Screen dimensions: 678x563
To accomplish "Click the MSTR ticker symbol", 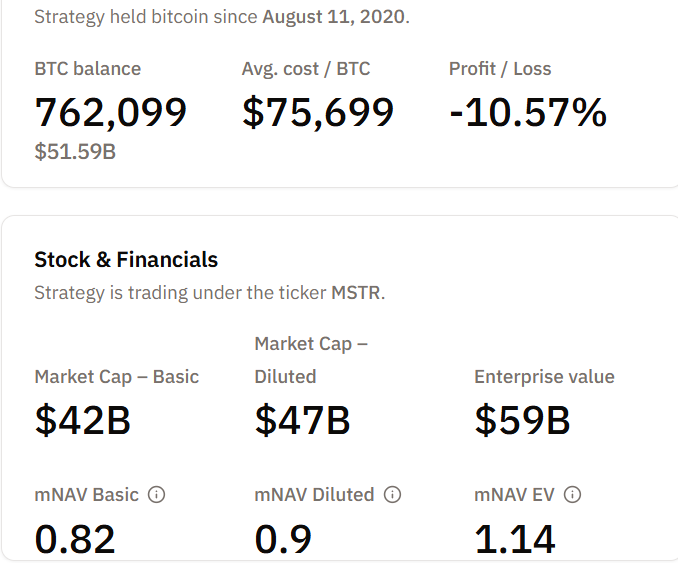I will 357,293.
